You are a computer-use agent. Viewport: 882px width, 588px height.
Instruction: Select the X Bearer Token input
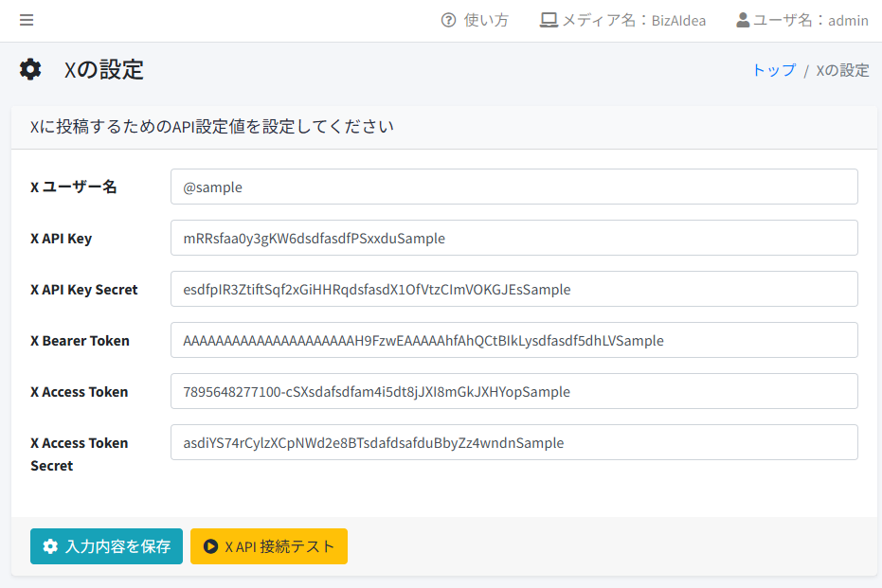point(513,340)
